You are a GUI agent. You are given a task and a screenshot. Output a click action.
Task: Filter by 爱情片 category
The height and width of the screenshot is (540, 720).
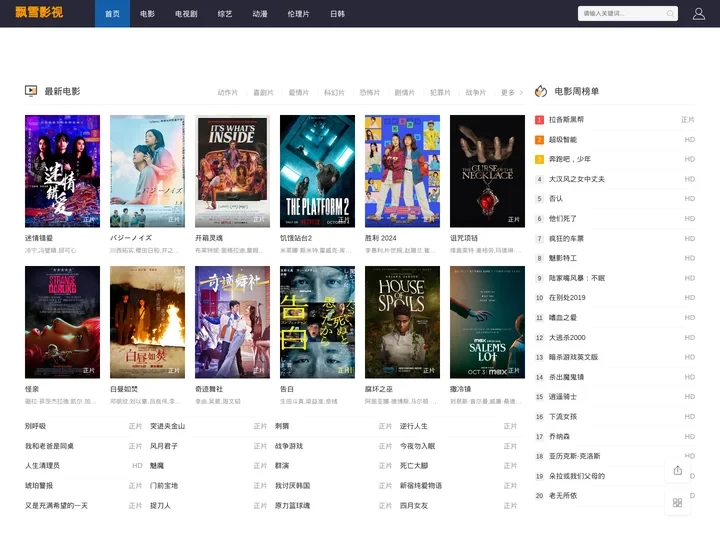298,92
